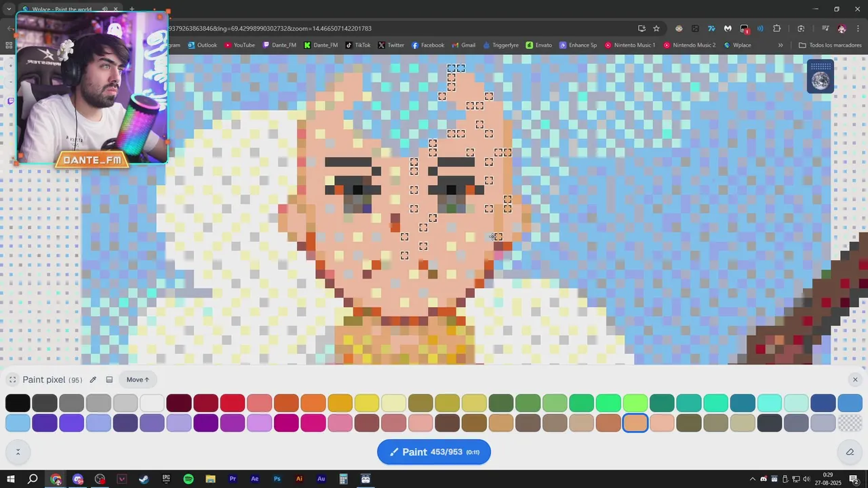Show hidden system tray icons

[x=752, y=479]
